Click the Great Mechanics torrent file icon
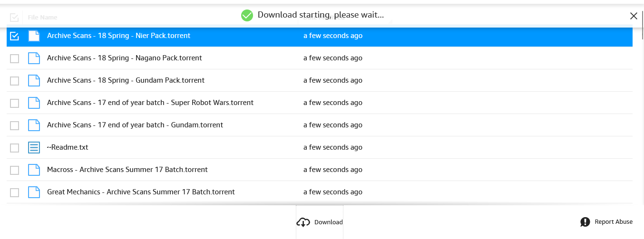The height and width of the screenshot is (239, 644). pos(34,192)
